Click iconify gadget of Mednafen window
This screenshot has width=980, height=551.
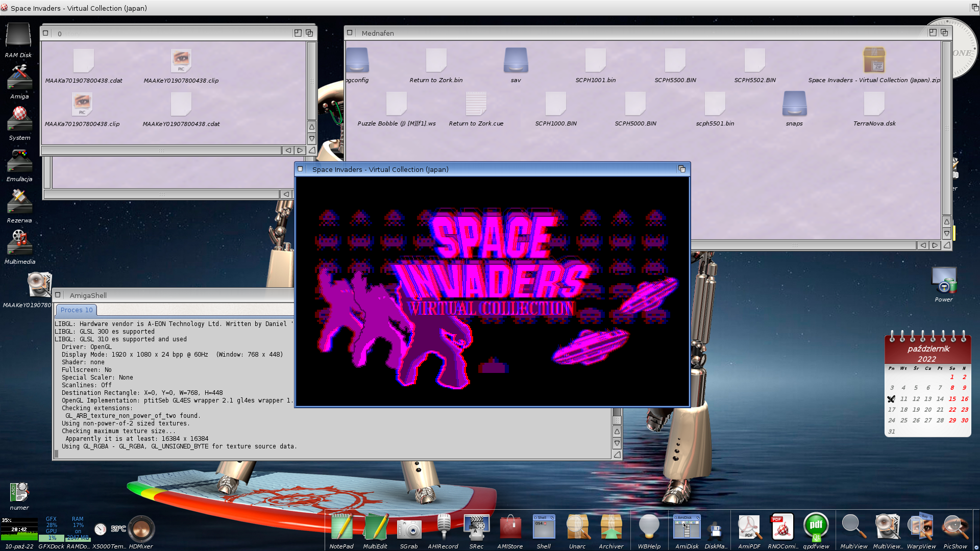click(x=933, y=33)
